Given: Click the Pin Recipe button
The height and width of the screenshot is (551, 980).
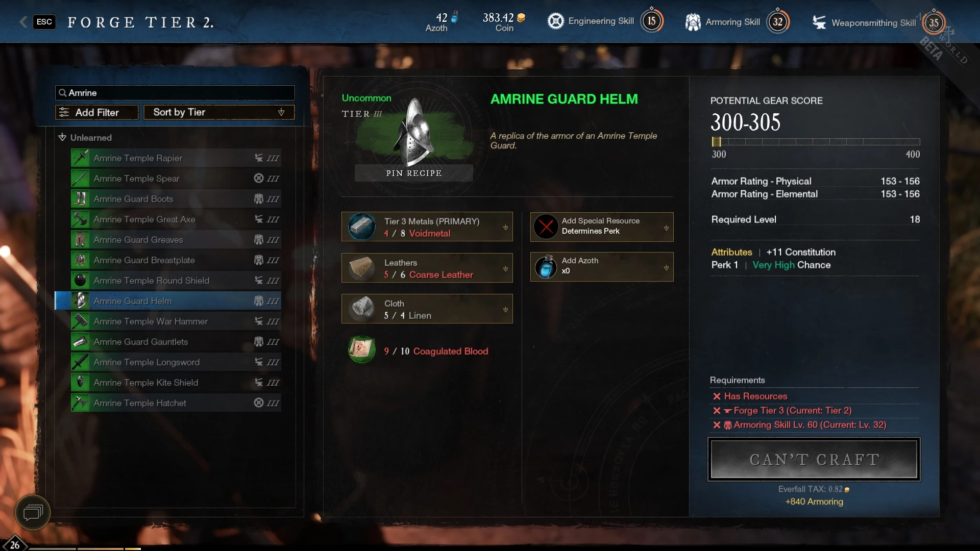Looking at the screenshot, I should tap(414, 173).
